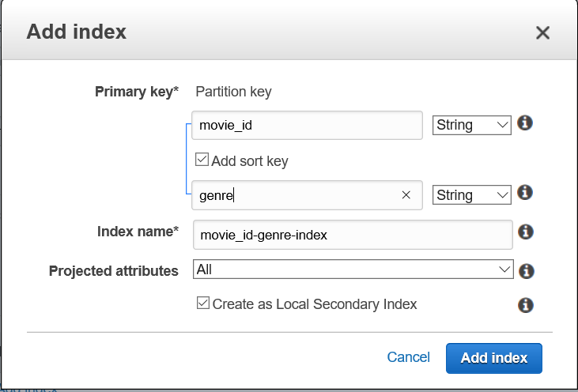Click the info icon beside sort key type
Image resolution: width=578 pixels, height=392 pixels.
coord(523,193)
